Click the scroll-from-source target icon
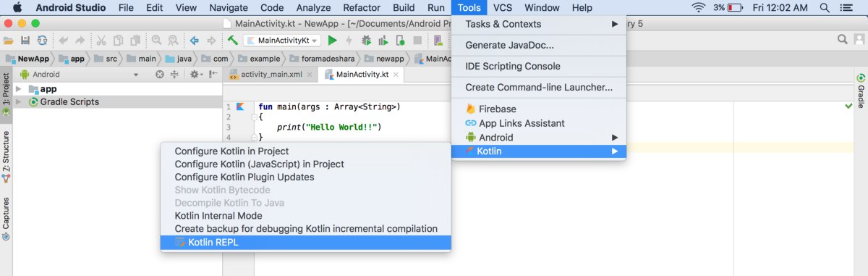This screenshot has height=276, width=868. click(x=160, y=74)
